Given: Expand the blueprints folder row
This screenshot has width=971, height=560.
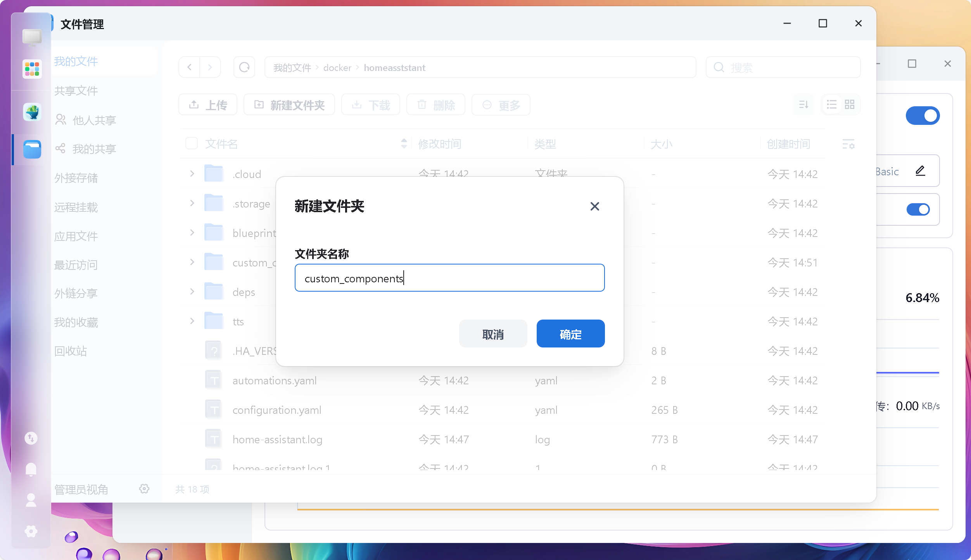Looking at the screenshot, I should 192,233.
